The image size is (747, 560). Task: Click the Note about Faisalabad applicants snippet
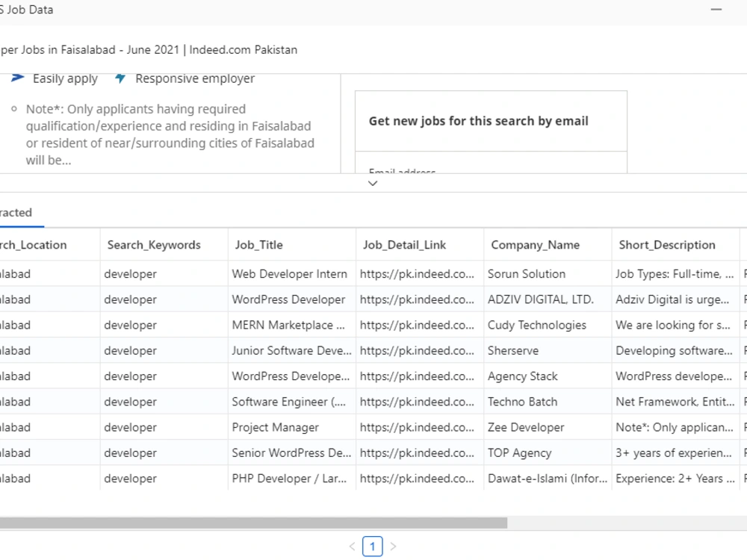(170, 134)
